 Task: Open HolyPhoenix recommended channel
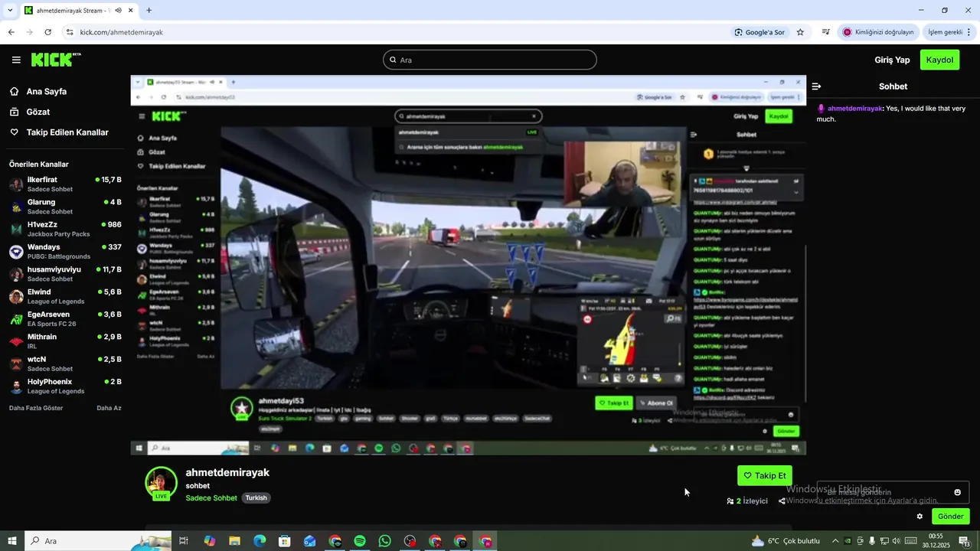(x=65, y=386)
